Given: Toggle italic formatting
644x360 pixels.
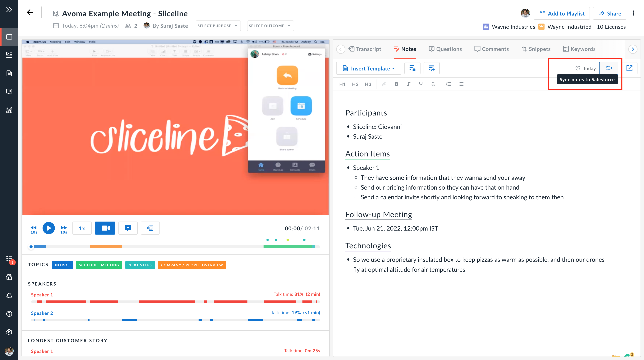Looking at the screenshot, I should pyautogui.click(x=408, y=84).
